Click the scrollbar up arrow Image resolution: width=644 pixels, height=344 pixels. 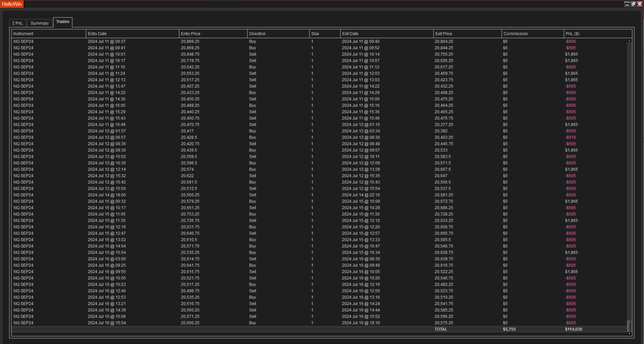pyautogui.click(x=629, y=40)
